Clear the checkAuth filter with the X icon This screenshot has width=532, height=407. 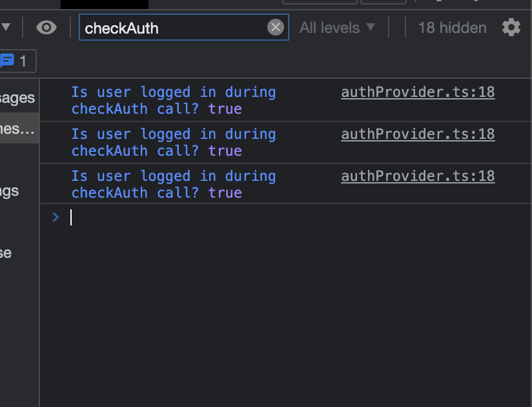(276, 27)
